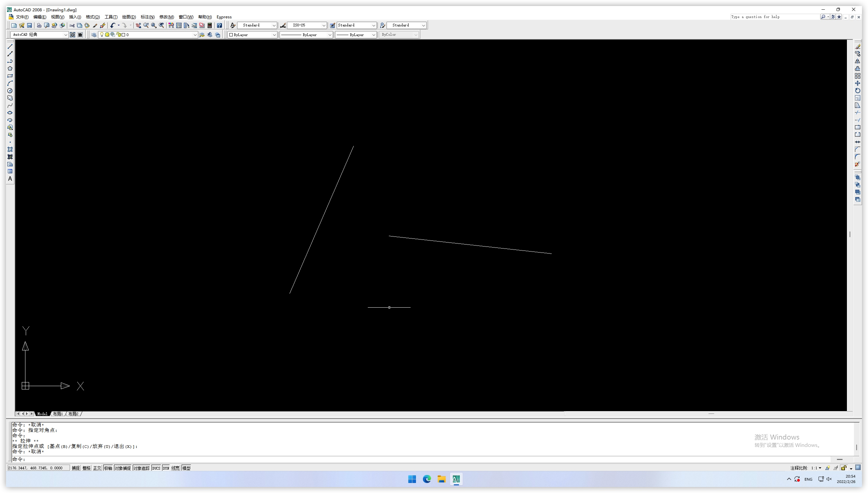Click the Erase tool icon

click(858, 46)
